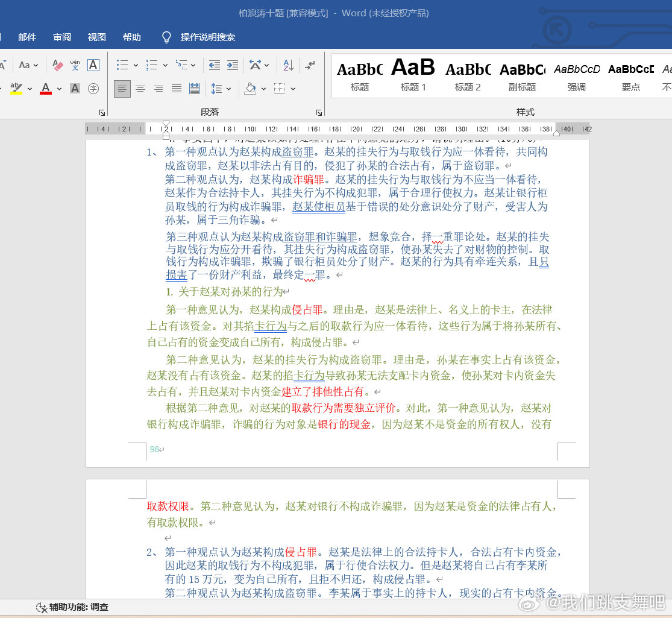Toggle Justify alignment button
Viewport: 672px width, 618px height.
[176, 89]
